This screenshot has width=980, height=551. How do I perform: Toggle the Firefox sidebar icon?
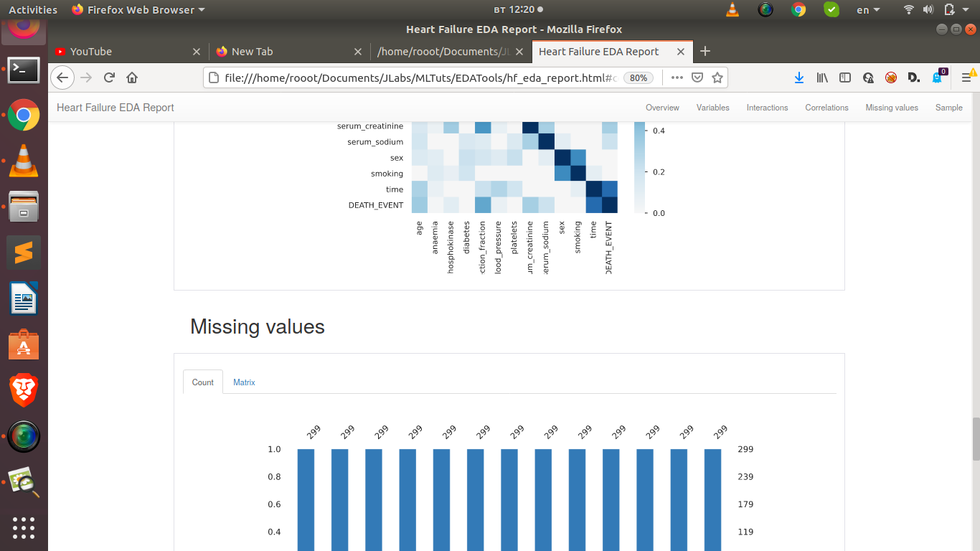(x=845, y=77)
